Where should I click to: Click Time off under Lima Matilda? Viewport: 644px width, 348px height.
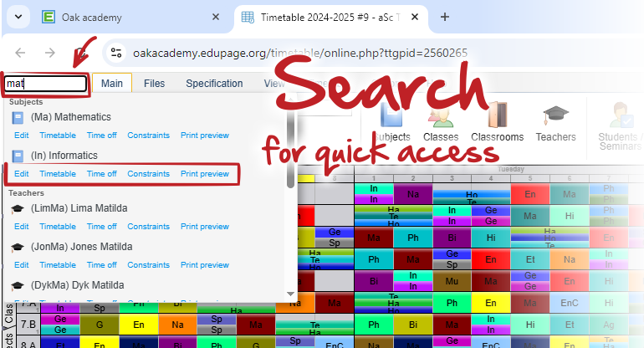[101, 227]
